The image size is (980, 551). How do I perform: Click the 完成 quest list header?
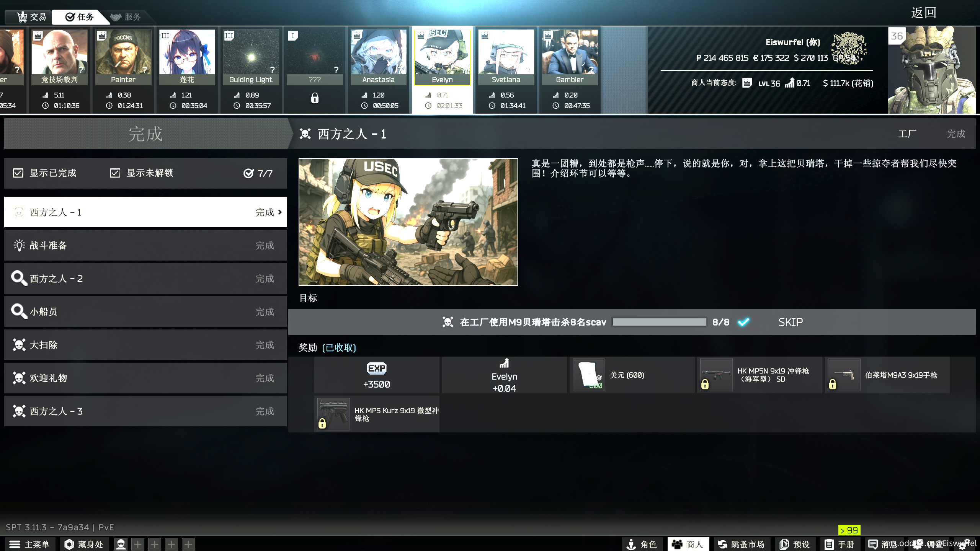point(145,134)
